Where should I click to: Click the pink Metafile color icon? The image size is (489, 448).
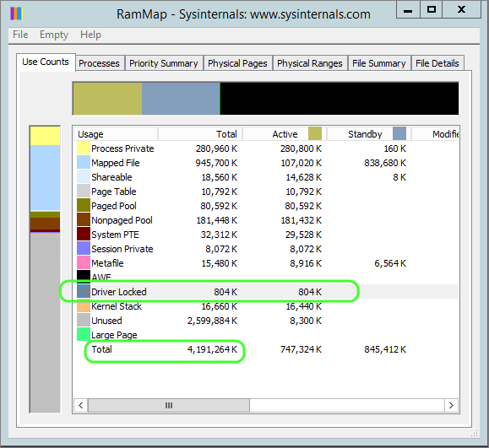(x=84, y=263)
